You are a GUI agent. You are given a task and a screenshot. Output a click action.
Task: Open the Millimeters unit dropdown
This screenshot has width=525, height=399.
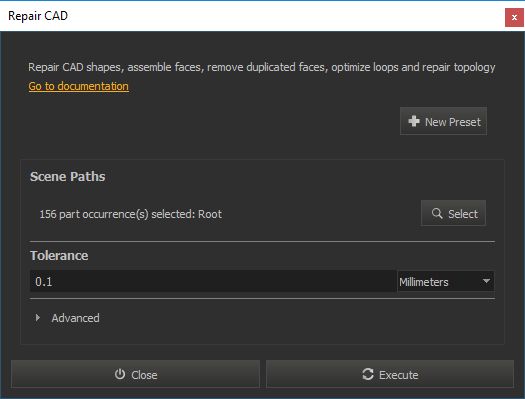tap(446, 281)
